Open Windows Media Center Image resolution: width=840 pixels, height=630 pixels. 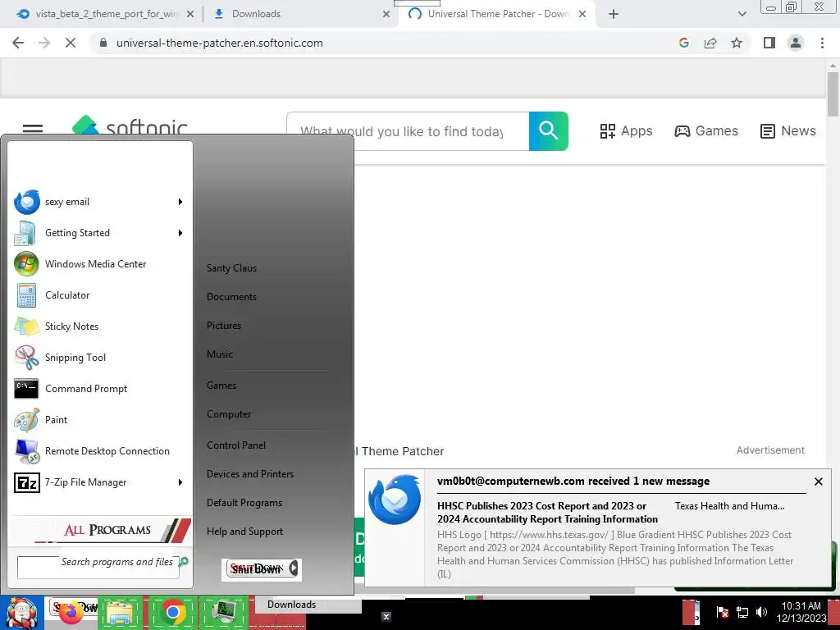tap(99, 264)
